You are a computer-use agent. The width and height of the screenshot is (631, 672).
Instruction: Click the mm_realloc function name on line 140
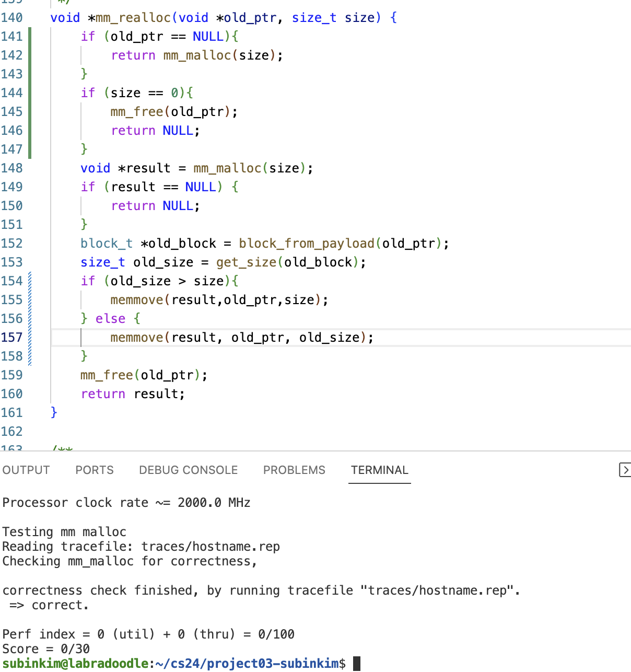(x=133, y=18)
